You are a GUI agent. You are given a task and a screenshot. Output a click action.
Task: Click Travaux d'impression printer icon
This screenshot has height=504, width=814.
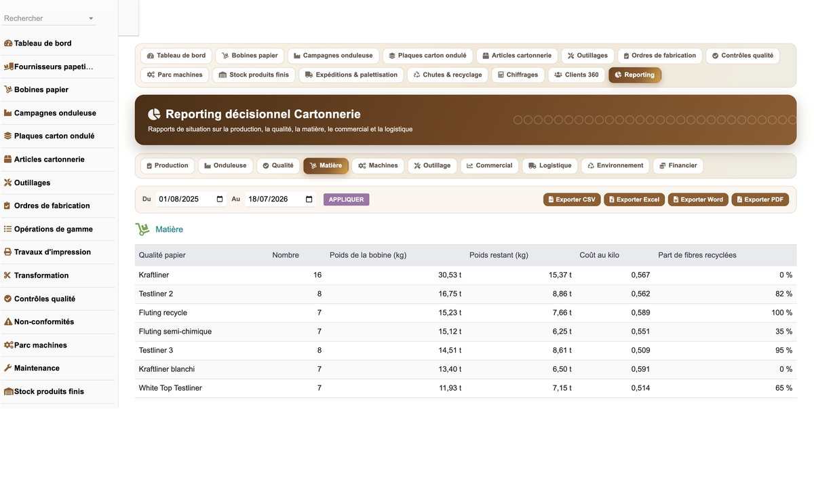pyautogui.click(x=8, y=252)
